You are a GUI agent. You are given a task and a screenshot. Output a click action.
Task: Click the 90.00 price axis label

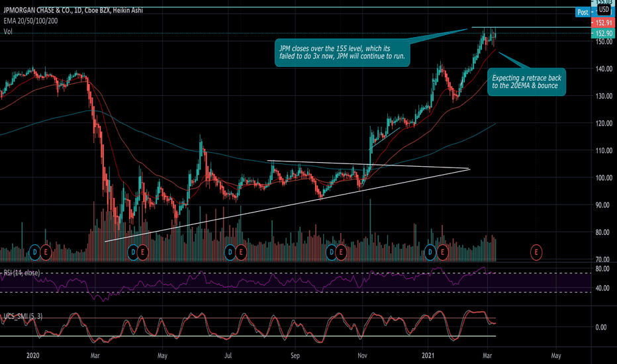(x=604, y=205)
